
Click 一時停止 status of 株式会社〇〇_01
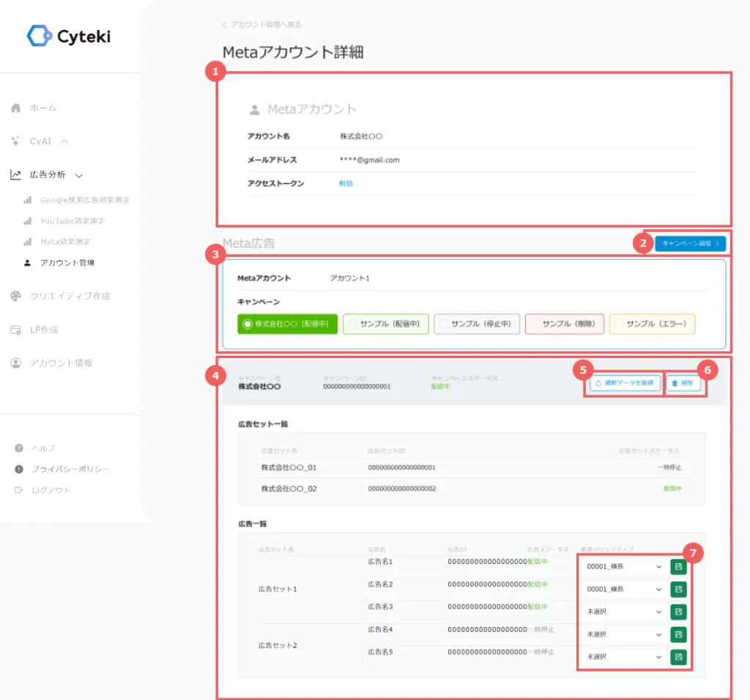click(669, 468)
